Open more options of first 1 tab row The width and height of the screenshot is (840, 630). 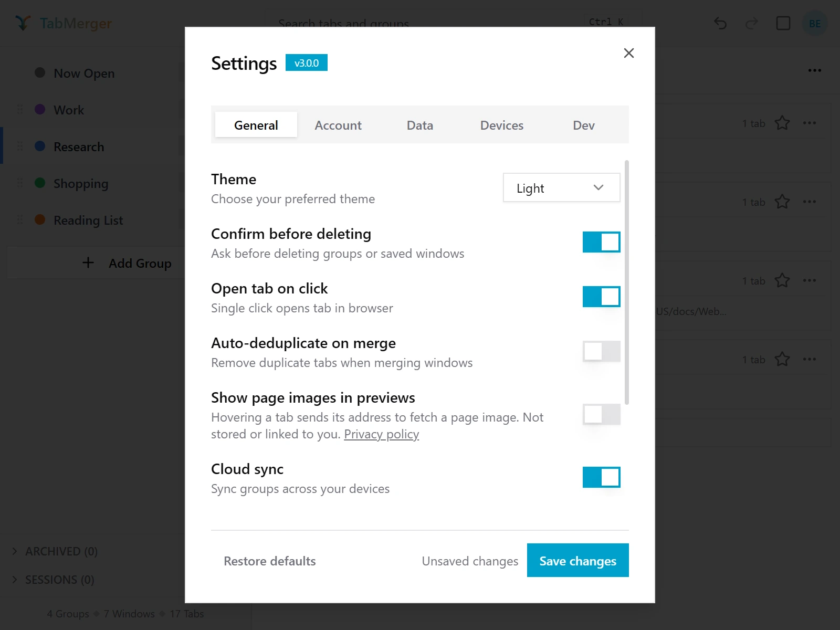pyautogui.click(x=810, y=123)
